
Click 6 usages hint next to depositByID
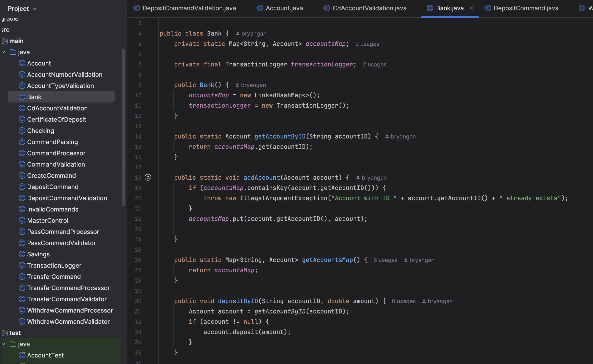pos(403,301)
